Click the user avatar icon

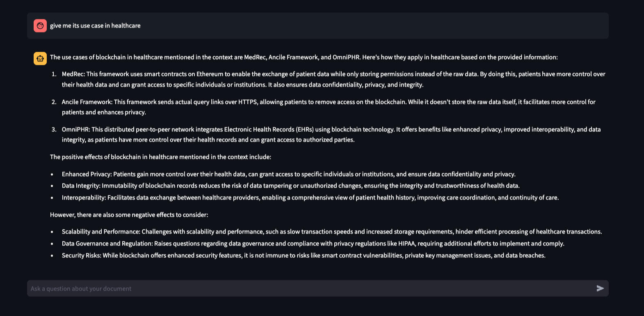(40, 25)
